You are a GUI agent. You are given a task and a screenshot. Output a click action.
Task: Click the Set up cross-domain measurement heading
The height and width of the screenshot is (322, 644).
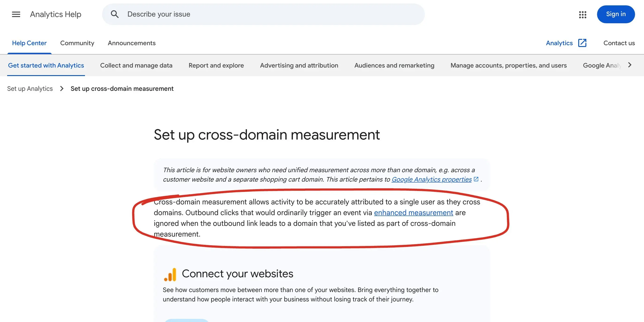(267, 135)
